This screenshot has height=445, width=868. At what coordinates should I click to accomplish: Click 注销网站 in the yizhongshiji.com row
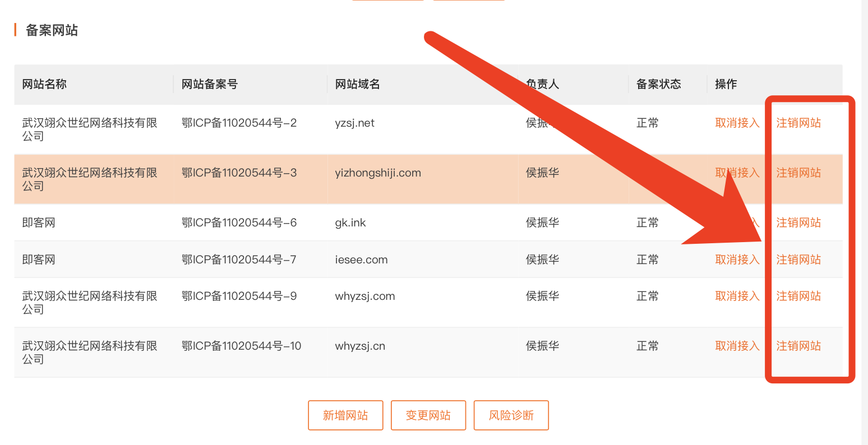coord(798,173)
